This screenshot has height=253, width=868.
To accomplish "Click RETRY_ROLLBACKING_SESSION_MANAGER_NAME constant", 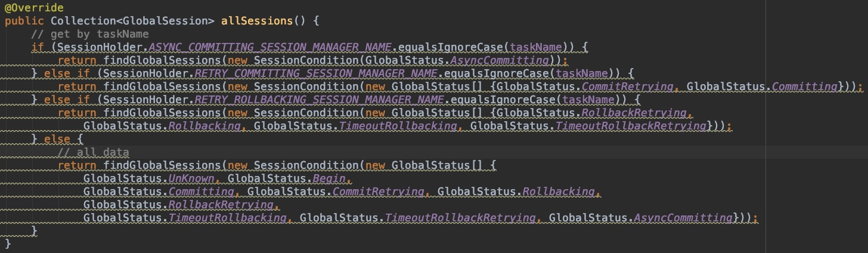I will (x=320, y=99).
